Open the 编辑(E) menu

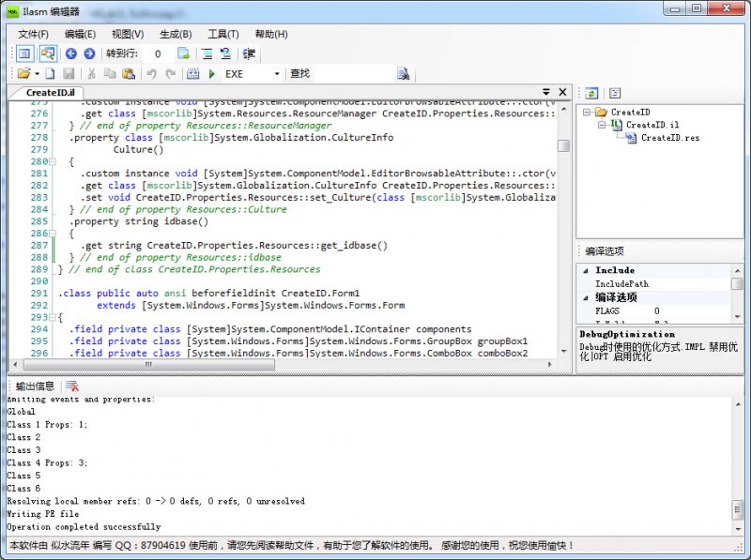[80, 34]
